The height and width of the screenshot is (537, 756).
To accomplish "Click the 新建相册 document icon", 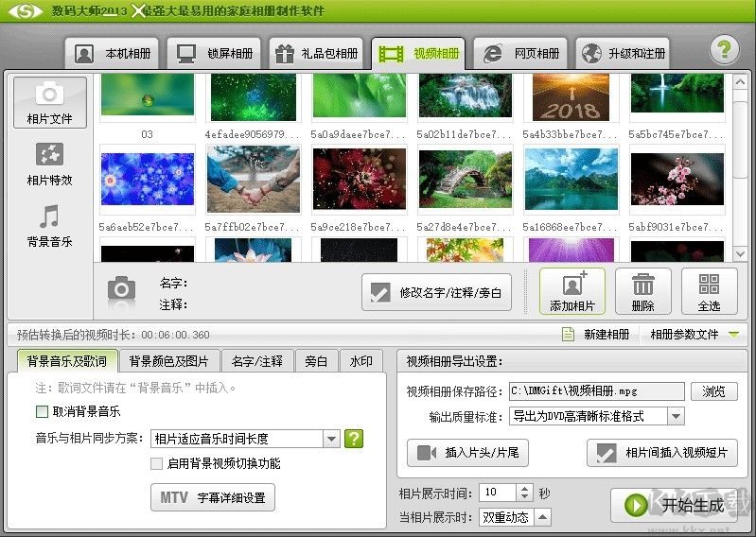I will (x=568, y=334).
